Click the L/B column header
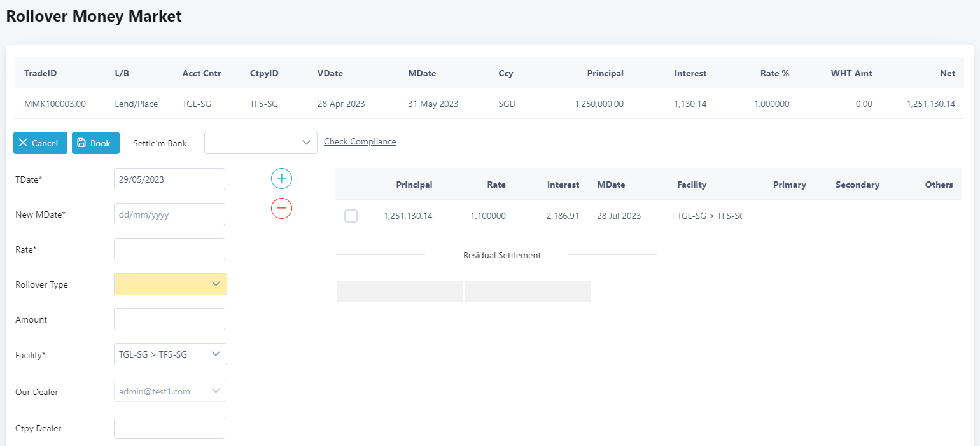980x446 pixels. click(x=122, y=73)
